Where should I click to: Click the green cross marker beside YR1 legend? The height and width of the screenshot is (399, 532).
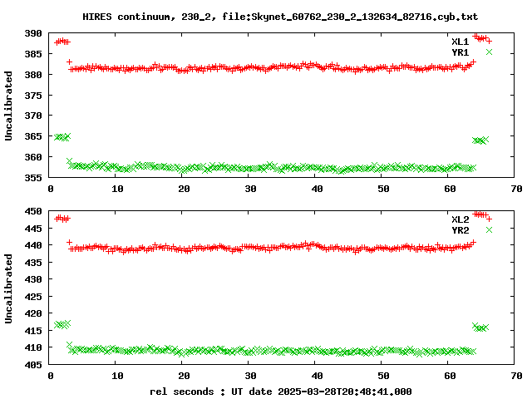pos(489,52)
